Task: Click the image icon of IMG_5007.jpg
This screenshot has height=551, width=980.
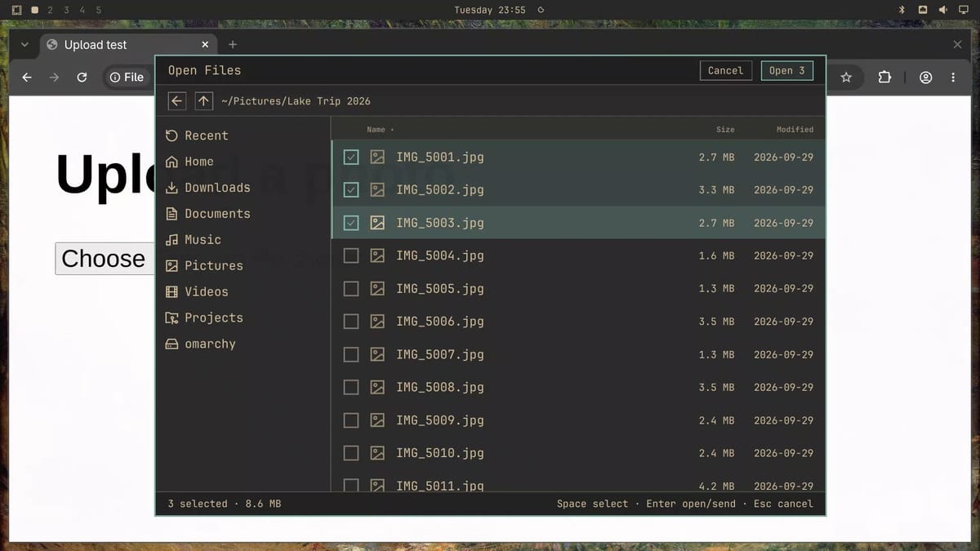Action: point(377,354)
